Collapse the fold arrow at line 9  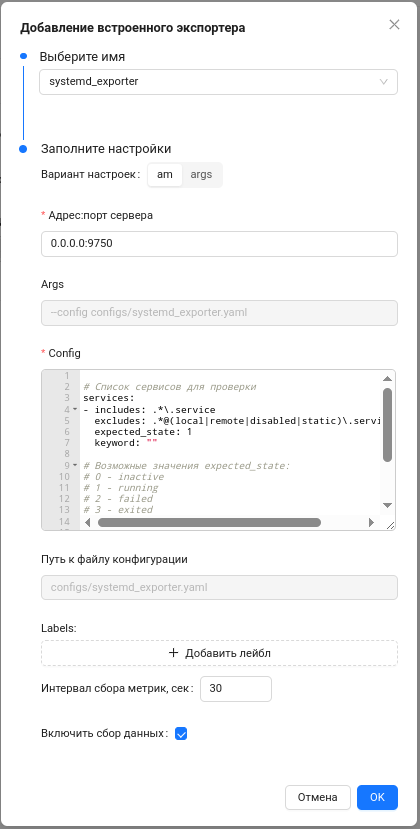click(x=75, y=465)
